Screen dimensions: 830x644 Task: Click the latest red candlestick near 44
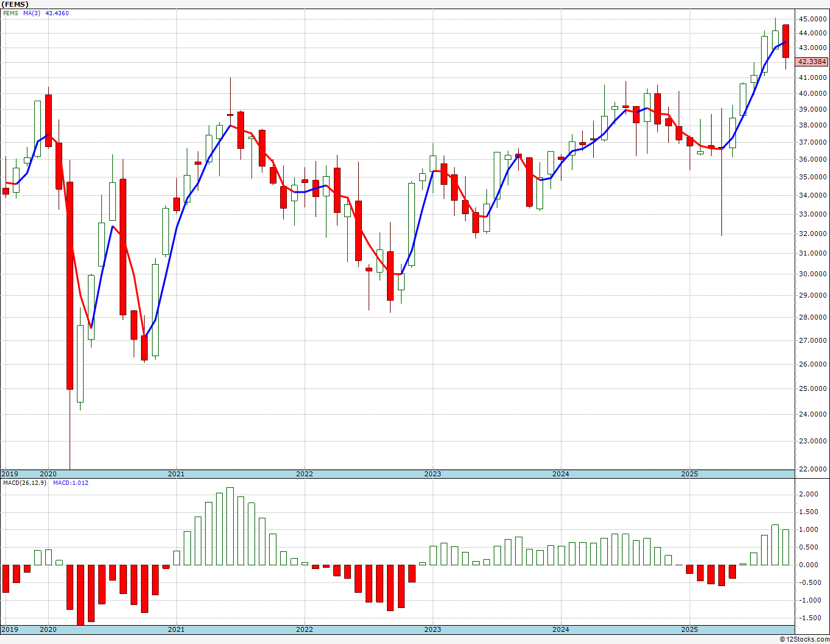785,41
